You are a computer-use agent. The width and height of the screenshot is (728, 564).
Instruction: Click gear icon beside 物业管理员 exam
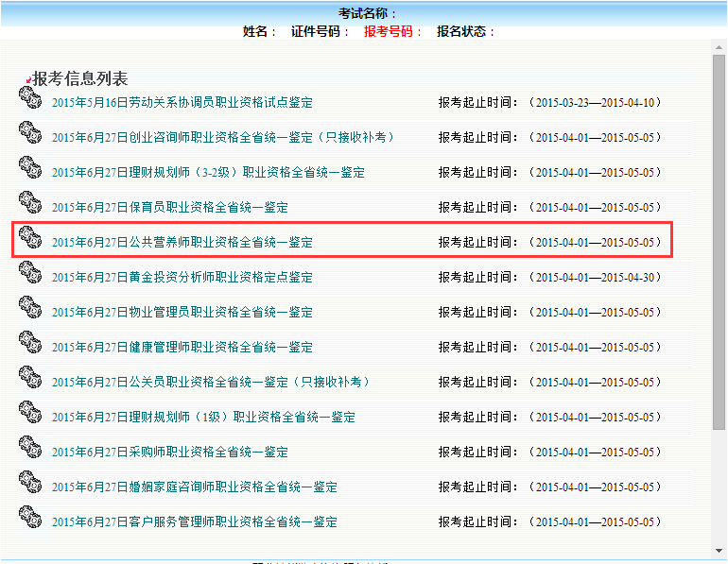[x=30, y=306]
